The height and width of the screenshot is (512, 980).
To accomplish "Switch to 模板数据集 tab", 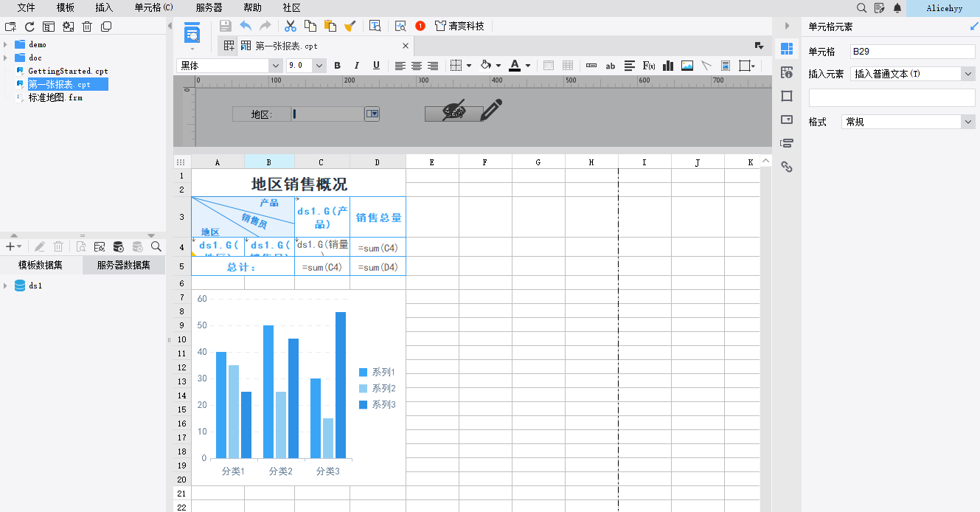I will [x=41, y=266].
